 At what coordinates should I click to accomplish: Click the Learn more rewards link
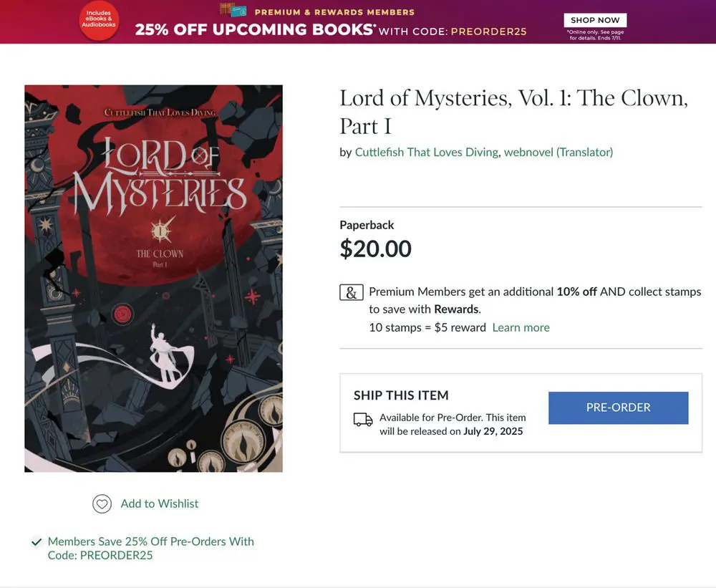pyautogui.click(x=521, y=327)
